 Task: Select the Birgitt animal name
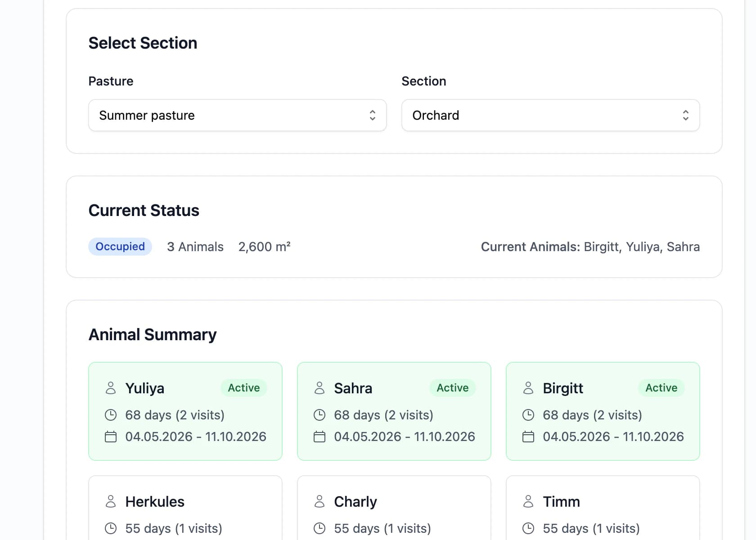pyautogui.click(x=563, y=388)
